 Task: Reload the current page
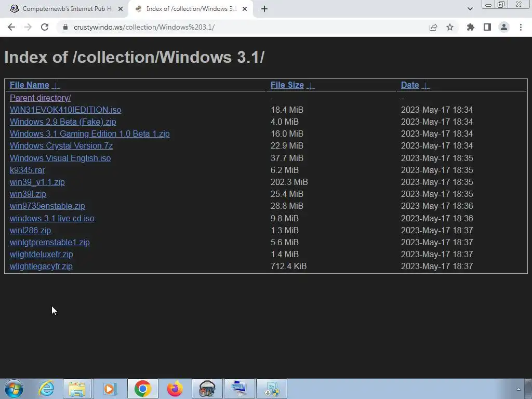click(x=45, y=27)
